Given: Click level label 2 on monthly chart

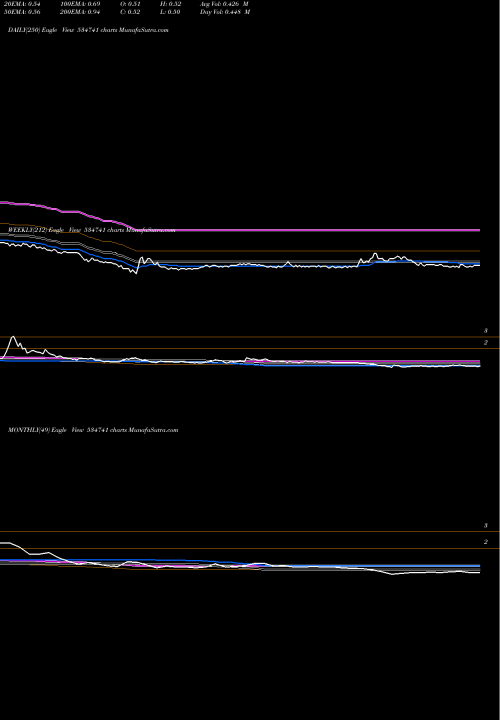Looking at the screenshot, I should [x=485, y=542].
